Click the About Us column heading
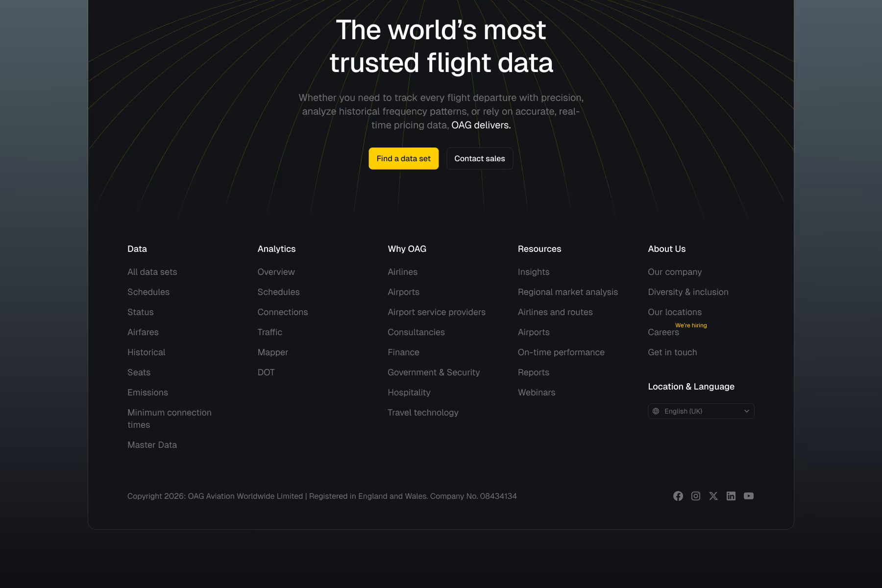This screenshot has height=588, width=882. pyautogui.click(x=667, y=249)
